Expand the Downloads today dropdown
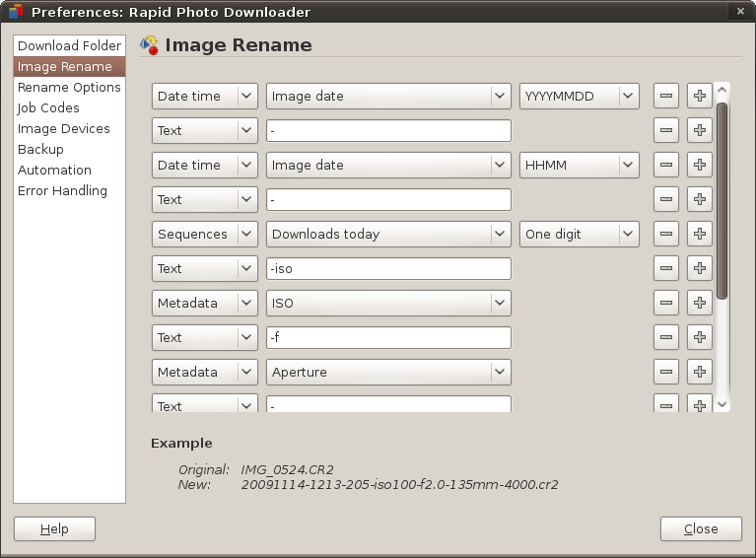This screenshot has width=756, height=558. (388, 234)
